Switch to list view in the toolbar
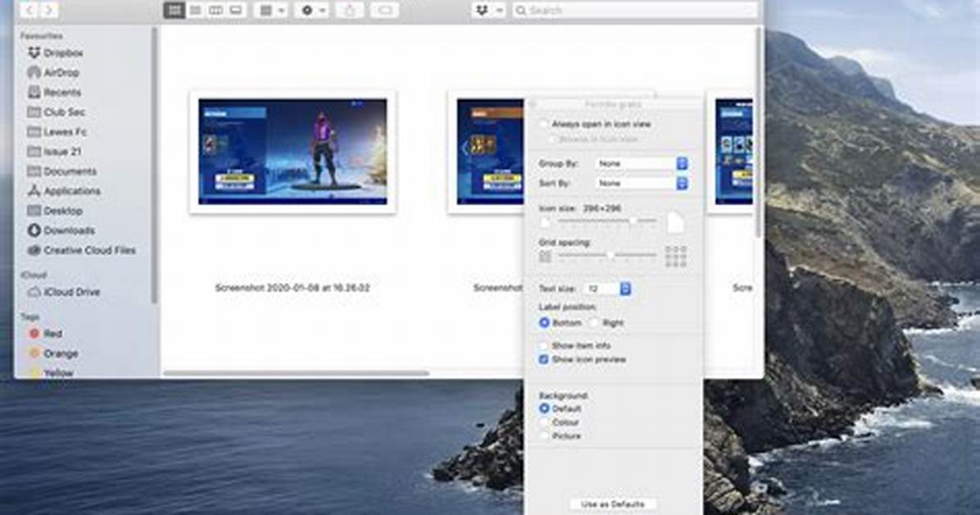 point(195,10)
